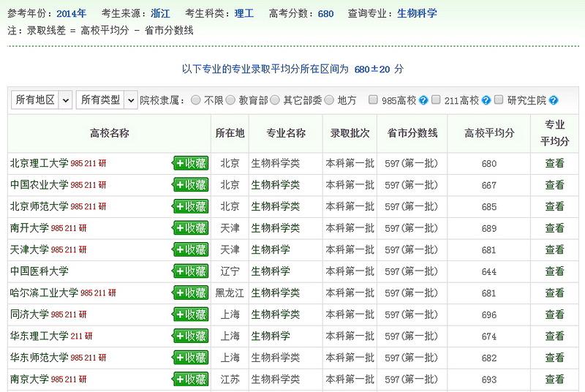The image size is (585, 392).
Task: Click 查看 in 南京大学 row
Action: click(x=554, y=380)
